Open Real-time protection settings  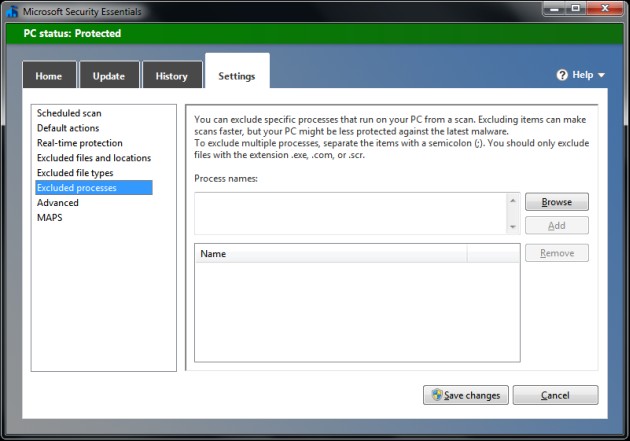80,143
